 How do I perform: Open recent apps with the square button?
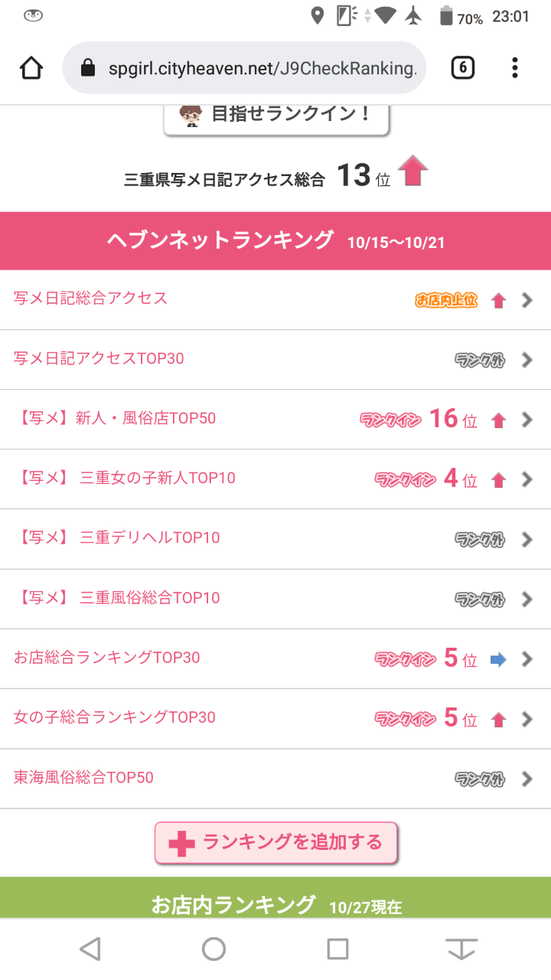click(x=337, y=949)
